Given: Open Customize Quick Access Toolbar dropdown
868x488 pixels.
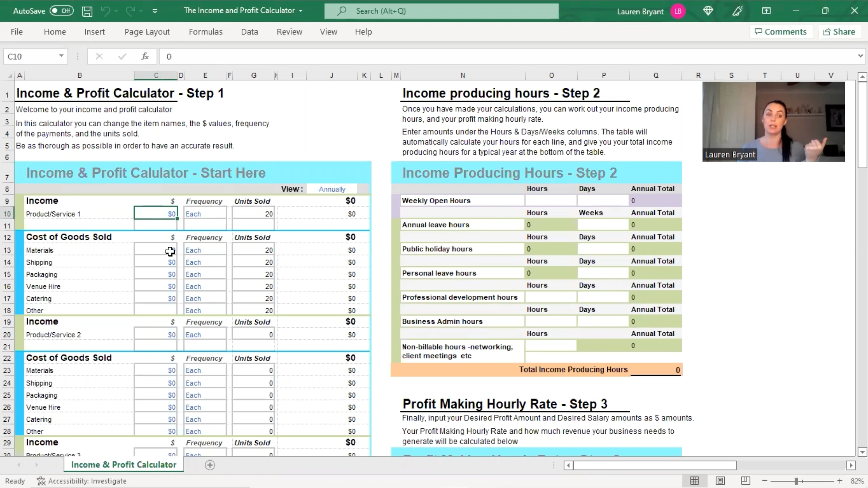Looking at the screenshot, I should (x=155, y=11).
